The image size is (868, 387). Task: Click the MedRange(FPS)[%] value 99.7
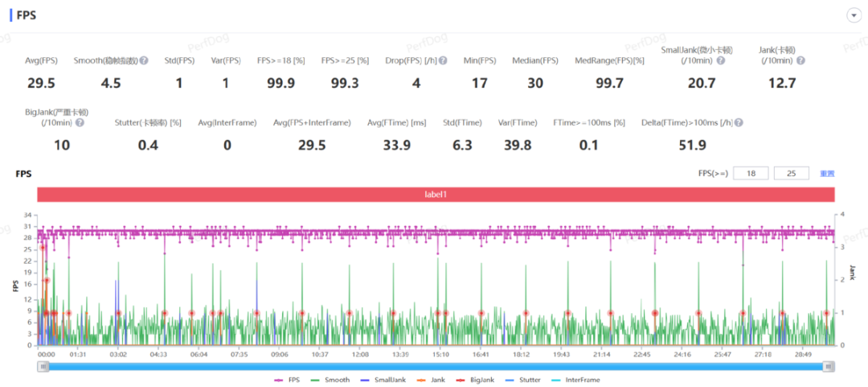tap(609, 84)
